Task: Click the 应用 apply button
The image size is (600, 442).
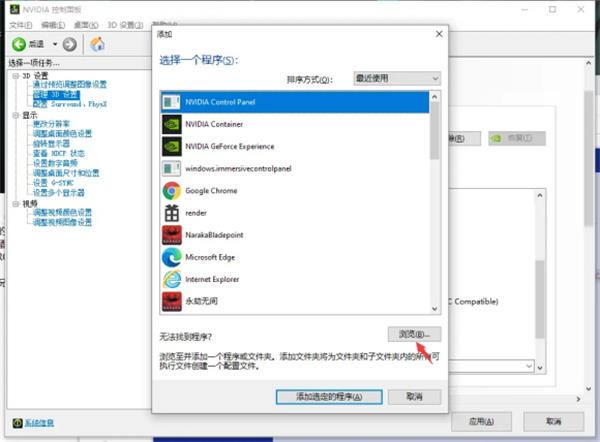Action: click(481, 422)
